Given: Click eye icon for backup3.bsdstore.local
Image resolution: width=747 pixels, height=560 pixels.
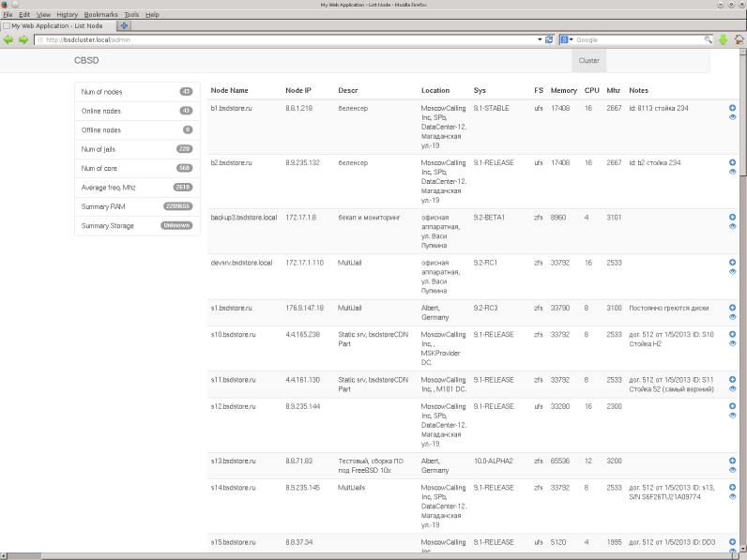Looking at the screenshot, I should click(x=732, y=227).
